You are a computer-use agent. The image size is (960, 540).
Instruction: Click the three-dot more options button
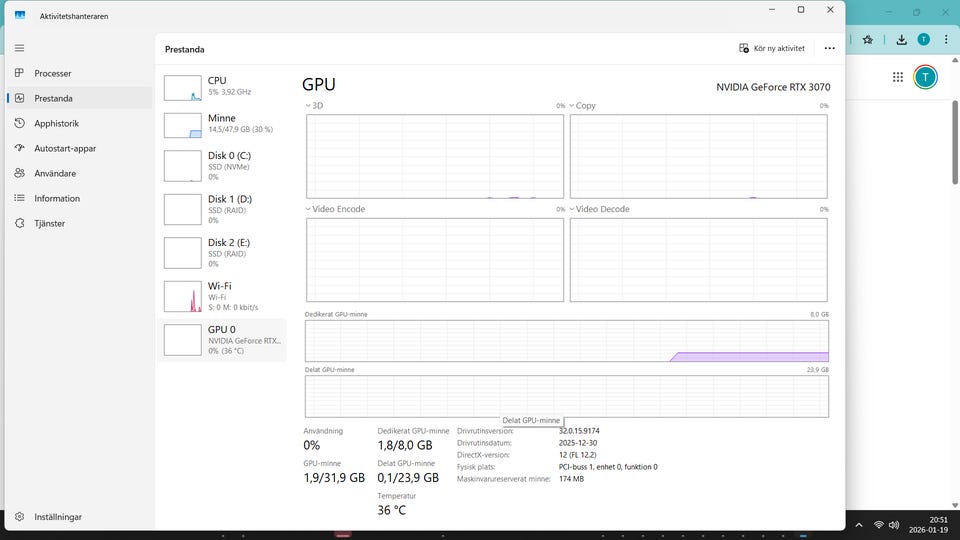coord(829,48)
